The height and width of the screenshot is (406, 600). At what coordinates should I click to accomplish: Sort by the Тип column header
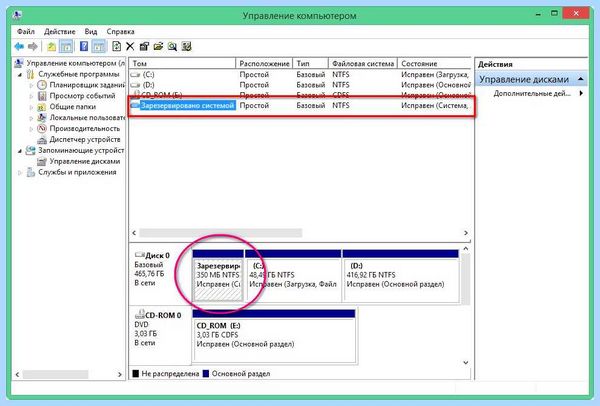(x=310, y=64)
